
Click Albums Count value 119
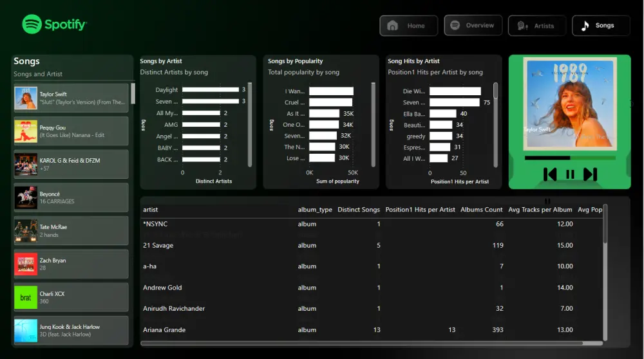click(x=498, y=245)
